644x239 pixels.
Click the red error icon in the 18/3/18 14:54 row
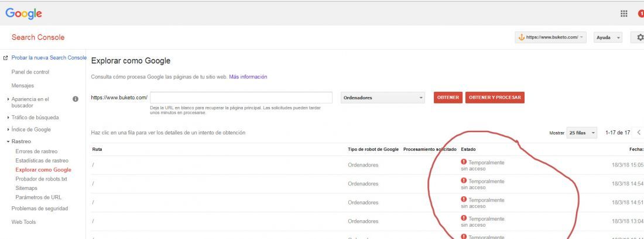click(464, 181)
